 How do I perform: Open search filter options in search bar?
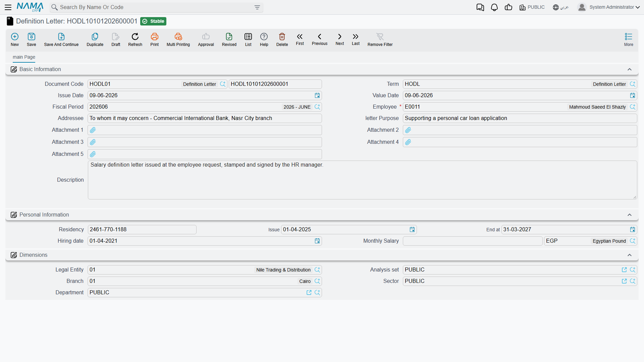(x=257, y=7)
